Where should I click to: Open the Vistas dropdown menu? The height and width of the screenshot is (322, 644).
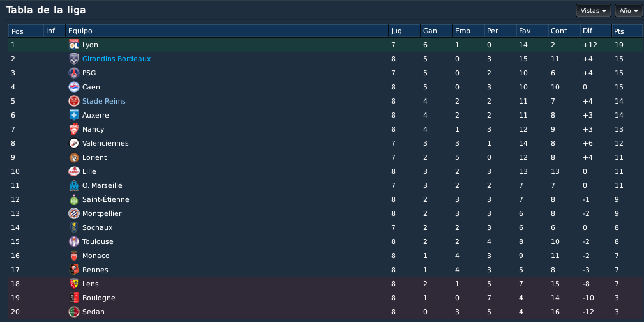[594, 11]
